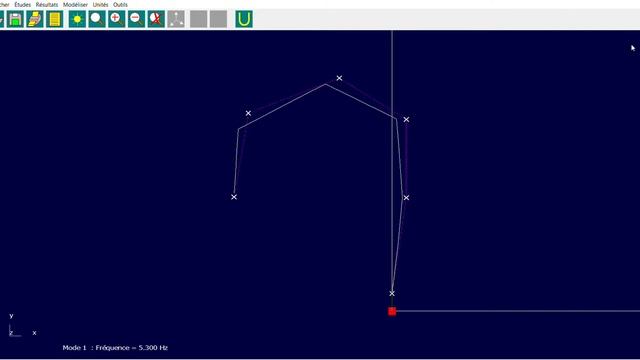
Task: Click the gray node triangle icon
Action: coord(176,19)
